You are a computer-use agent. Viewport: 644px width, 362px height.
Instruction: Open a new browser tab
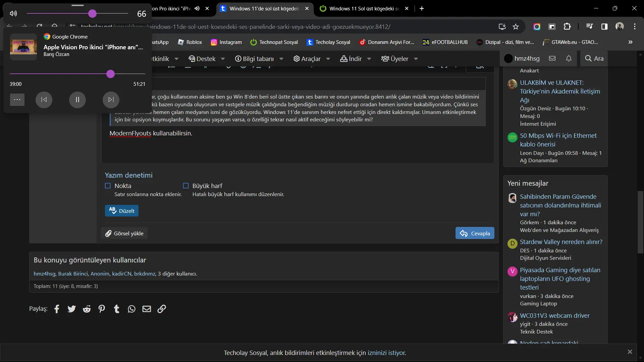click(422, 8)
